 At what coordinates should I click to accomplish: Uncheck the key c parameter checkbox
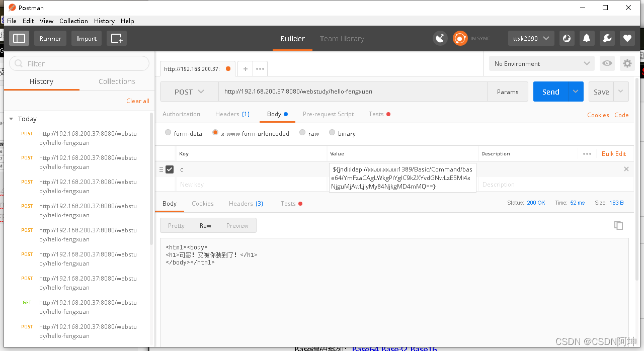170,169
